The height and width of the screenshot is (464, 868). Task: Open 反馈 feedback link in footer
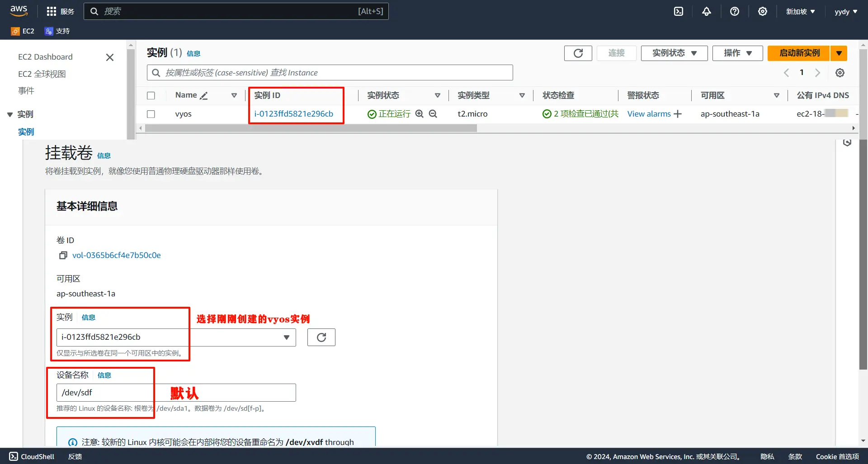coord(75,456)
